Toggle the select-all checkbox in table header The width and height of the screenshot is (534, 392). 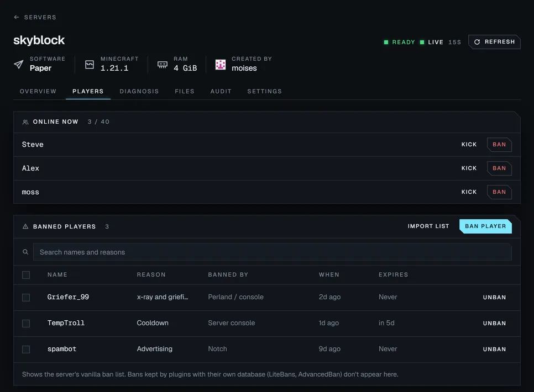[x=26, y=275]
